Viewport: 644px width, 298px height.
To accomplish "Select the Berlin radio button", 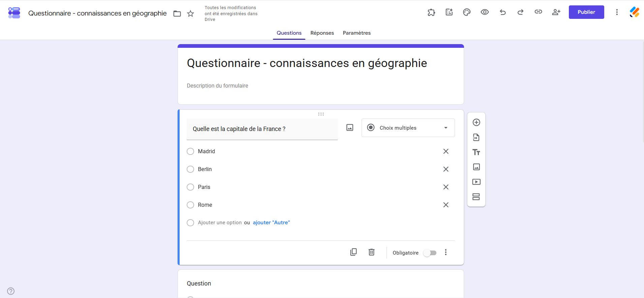I will click(190, 169).
